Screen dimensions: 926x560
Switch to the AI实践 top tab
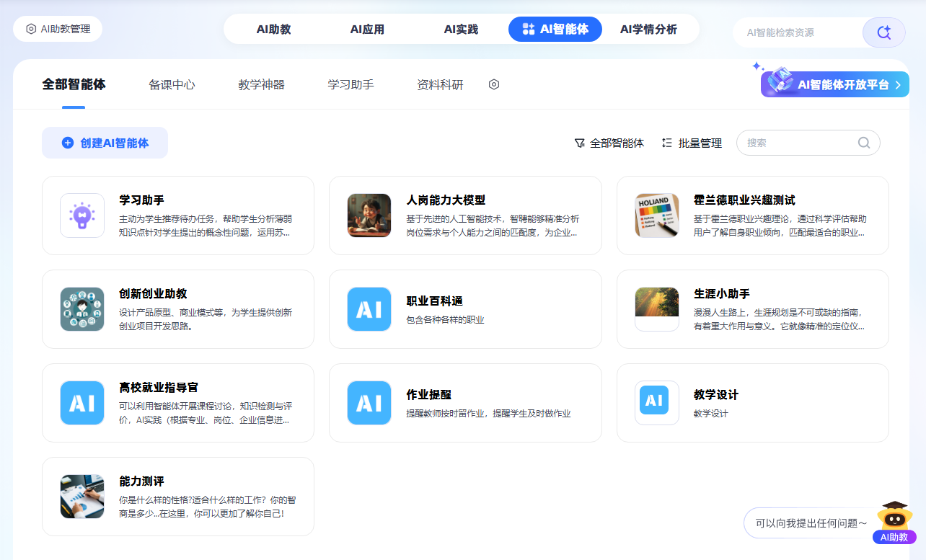pos(461,30)
